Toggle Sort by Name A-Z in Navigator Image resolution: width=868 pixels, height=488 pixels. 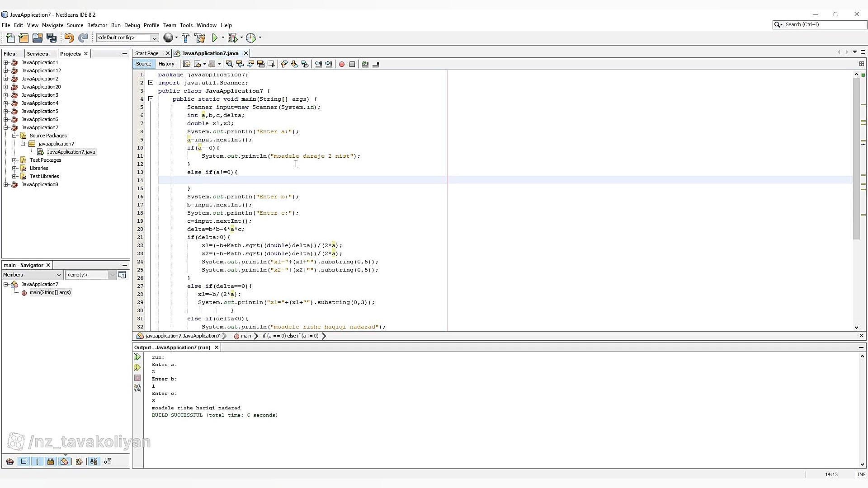click(x=94, y=461)
